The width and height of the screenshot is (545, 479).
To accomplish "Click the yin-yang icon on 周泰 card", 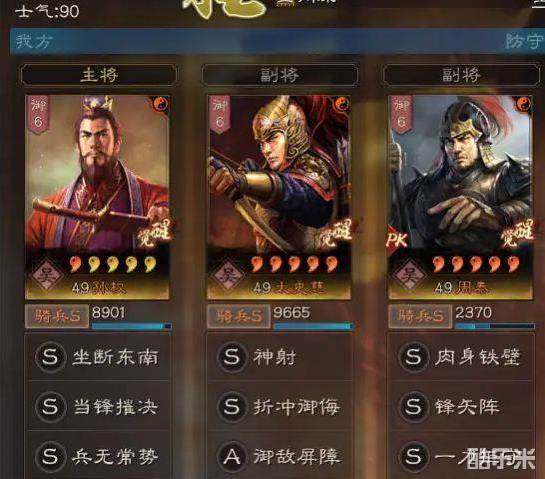I will [523, 104].
